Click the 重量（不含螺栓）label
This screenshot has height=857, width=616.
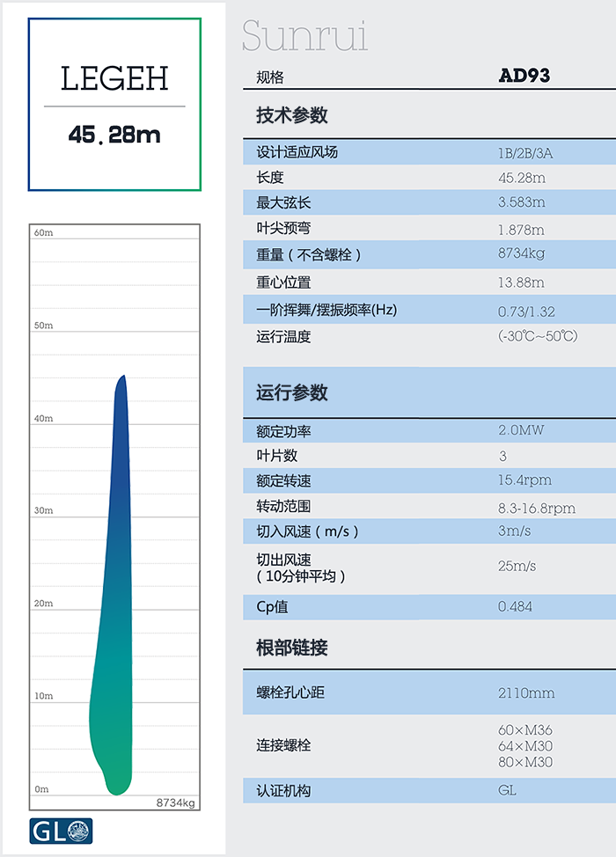[x=308, y=254]
